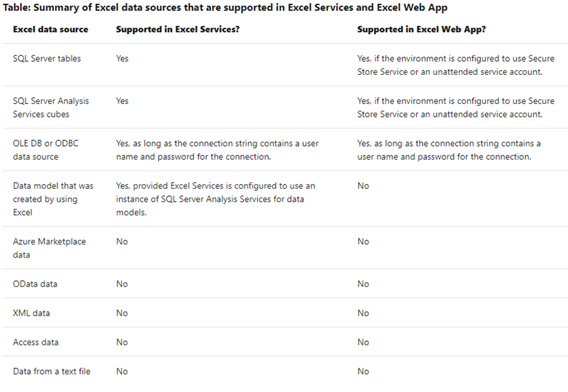568x392 pixels.
Task: Click the 'Supported in Excel Services?' column header
Action: click(177, 29)
